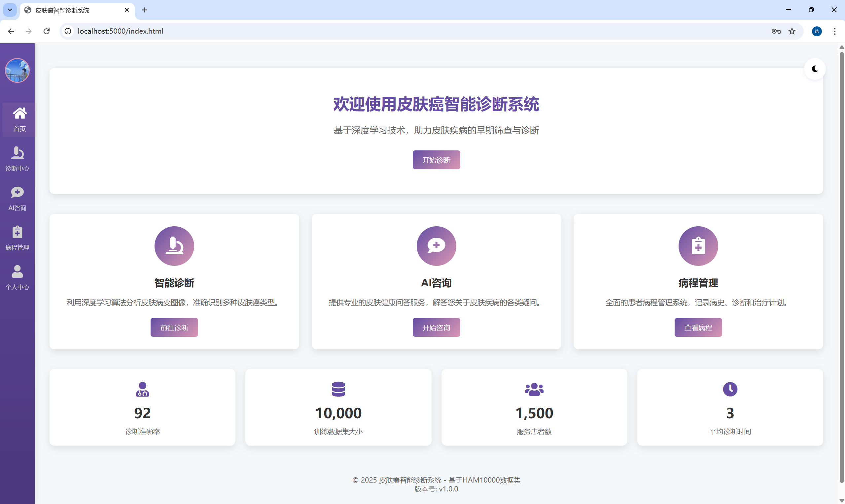Open AI咨询 chat bubble sidebar icon
Screen dimensions: 845x504
tap(17, 192)
